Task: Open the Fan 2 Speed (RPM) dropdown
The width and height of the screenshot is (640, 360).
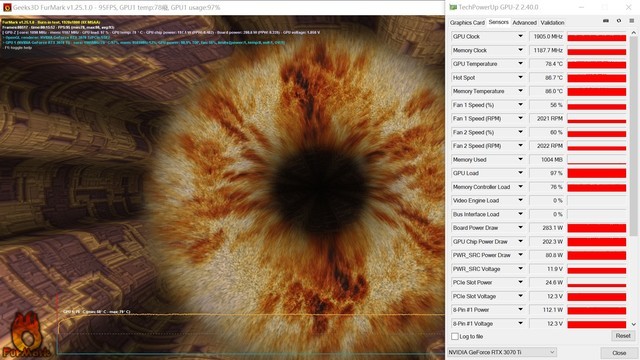Action: pos(520,146)
